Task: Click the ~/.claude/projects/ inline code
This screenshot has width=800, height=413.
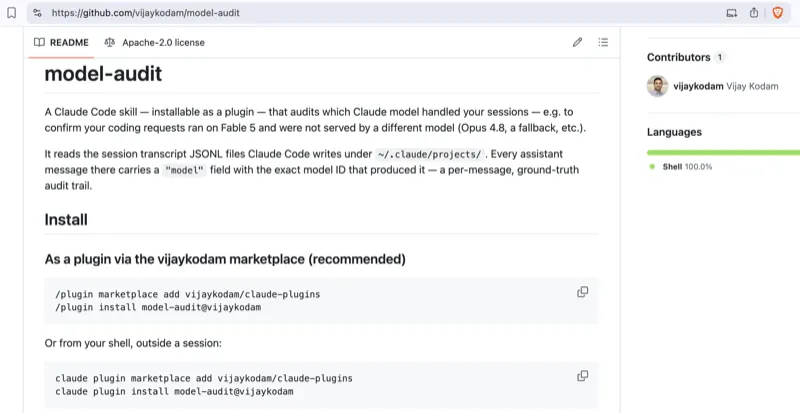Action: (x=429, y=154)
